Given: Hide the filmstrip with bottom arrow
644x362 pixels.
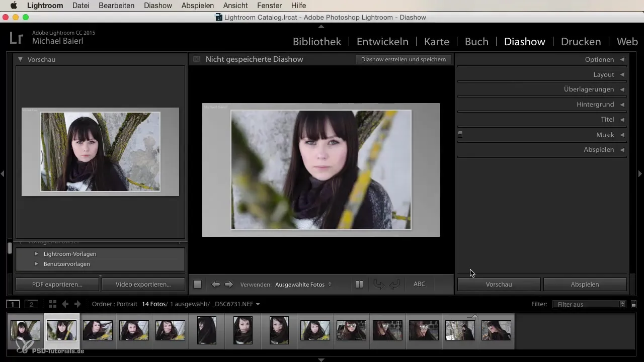Looking at the screenshot, I should click(321, 359).
